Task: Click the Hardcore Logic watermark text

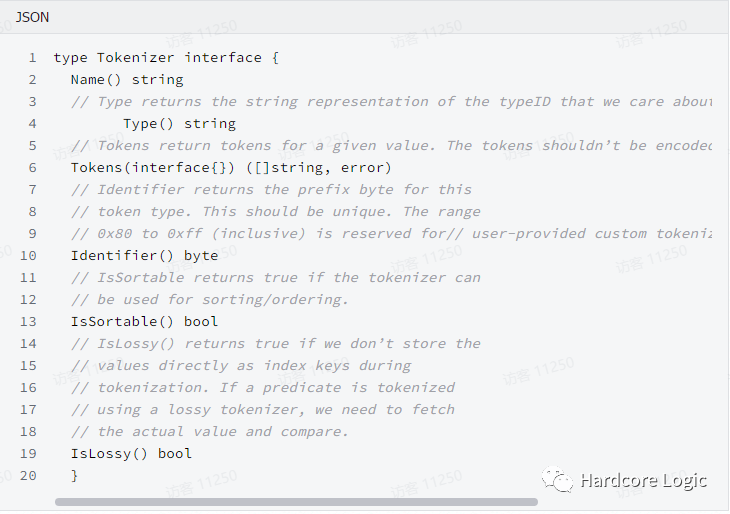Action: click(x=643, y=481)
